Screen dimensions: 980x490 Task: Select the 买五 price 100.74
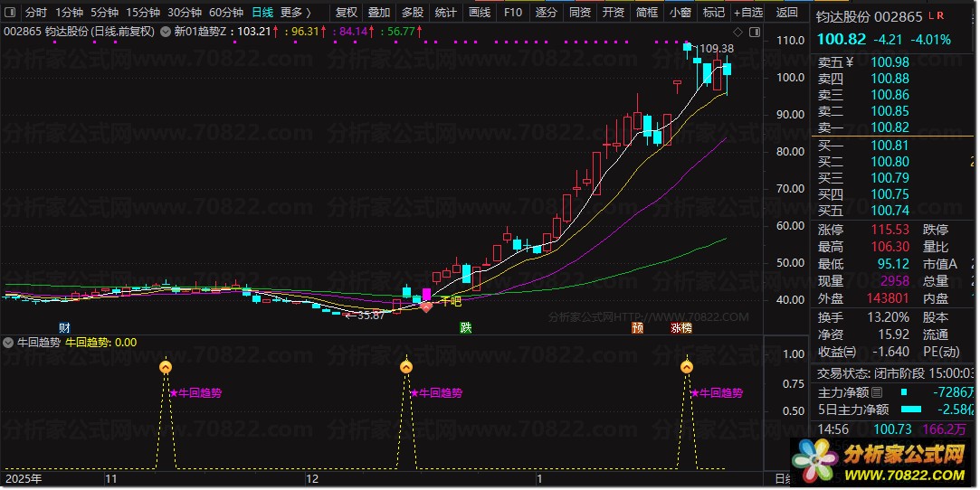coord(890,211)
